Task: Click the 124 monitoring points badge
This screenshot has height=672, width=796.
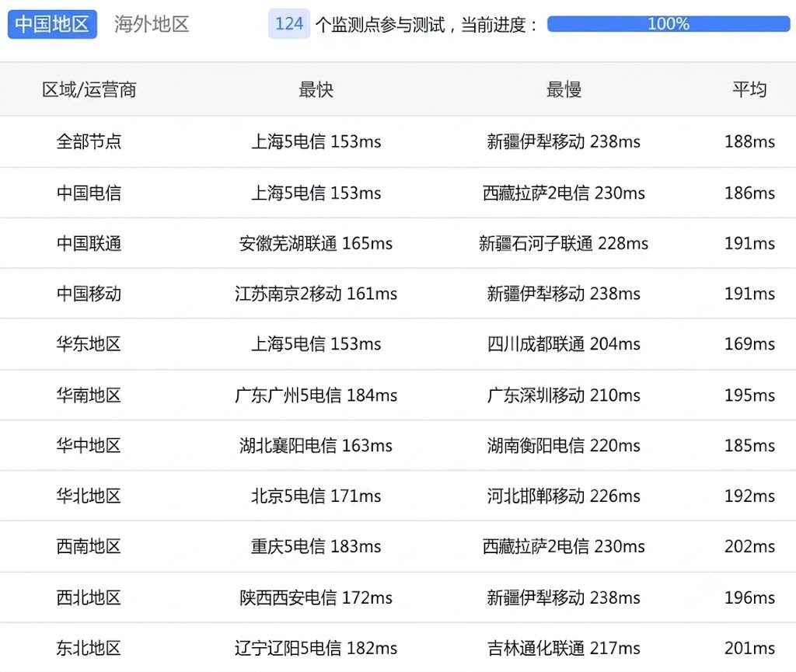Action: point(289,24)
